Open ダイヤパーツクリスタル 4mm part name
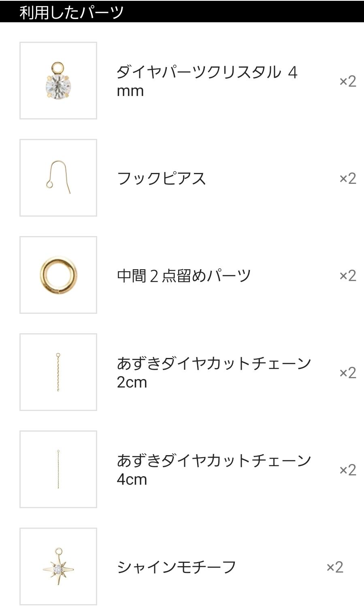 (x=207, y=73)
